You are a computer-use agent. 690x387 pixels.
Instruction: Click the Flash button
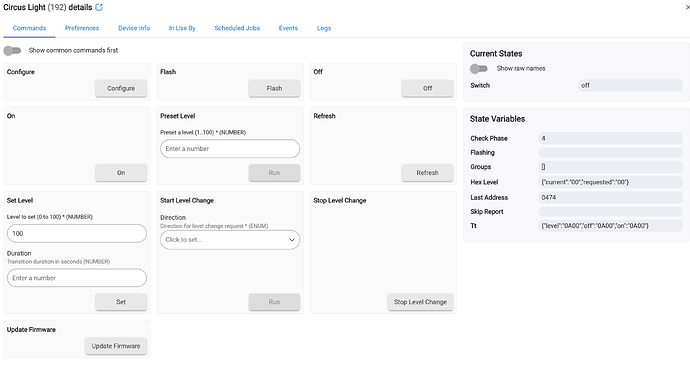[274, 88]
